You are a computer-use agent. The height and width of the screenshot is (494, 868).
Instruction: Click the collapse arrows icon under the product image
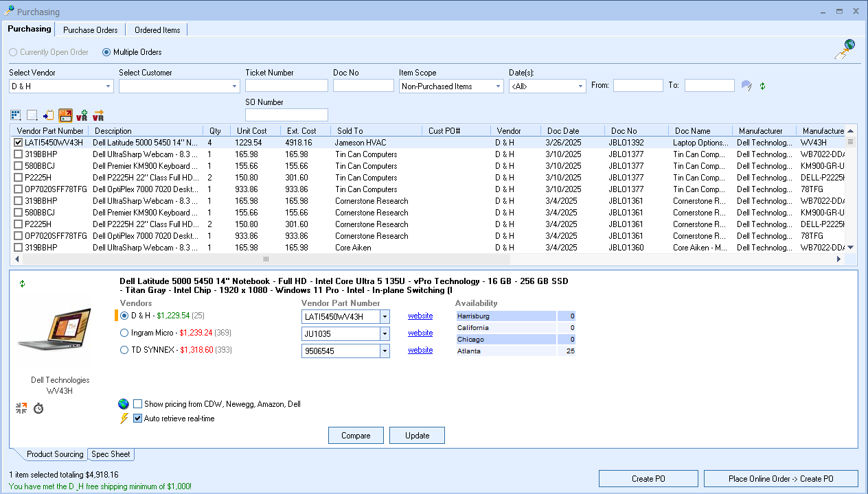pyautogui.click(x=21, y=408)
